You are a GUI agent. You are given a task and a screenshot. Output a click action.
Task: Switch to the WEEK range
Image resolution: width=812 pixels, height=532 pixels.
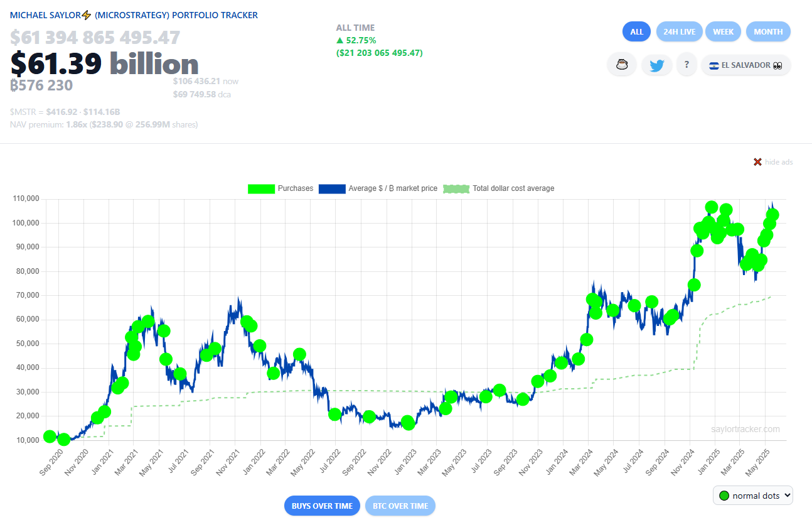click(x=723, y=31)
